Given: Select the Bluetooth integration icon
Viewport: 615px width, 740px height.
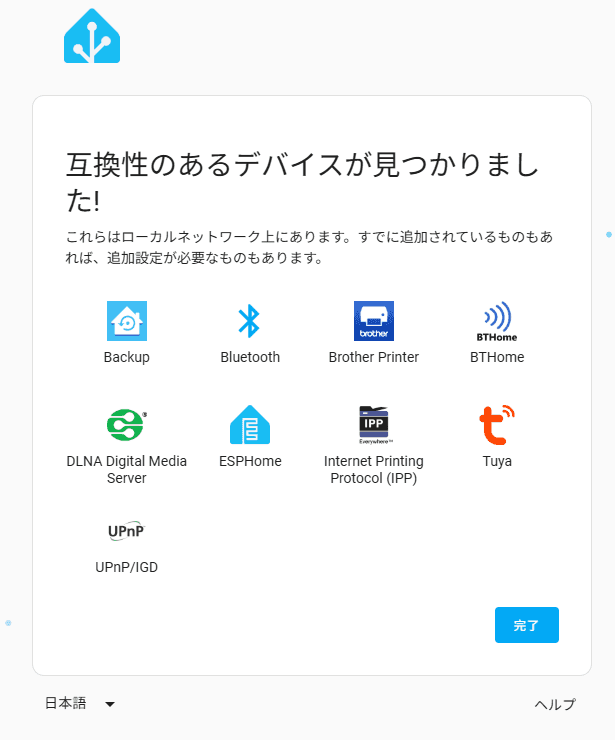Looking at the screenshot, I should point(250,321).
